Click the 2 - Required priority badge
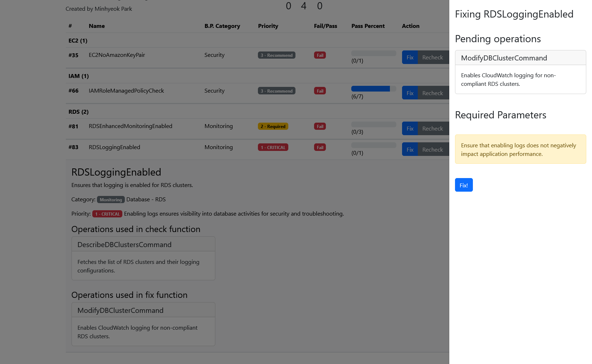The width and height of the screenshot is (592, 364). point(273,126)
